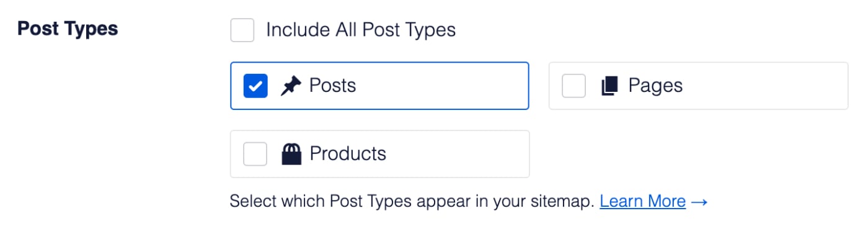The height and width of the screenshot is (226, 868).
Task: Select the empty area of the Pages card
Action: (x=764, y=86)
